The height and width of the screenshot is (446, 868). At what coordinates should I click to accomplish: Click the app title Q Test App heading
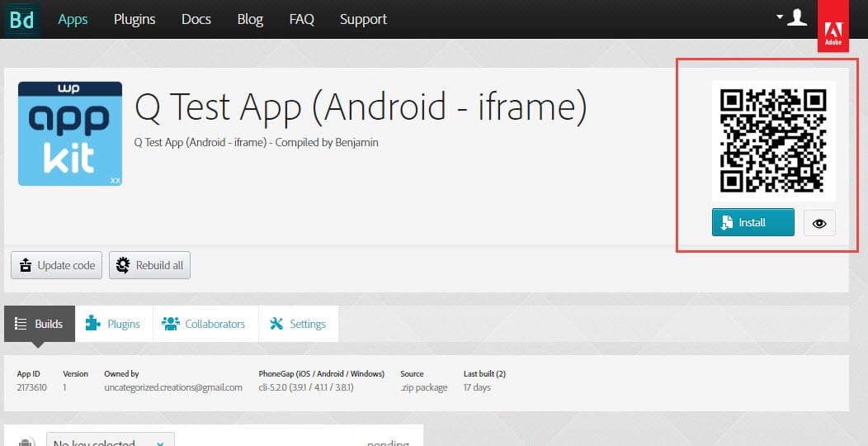tap(361, 107)
